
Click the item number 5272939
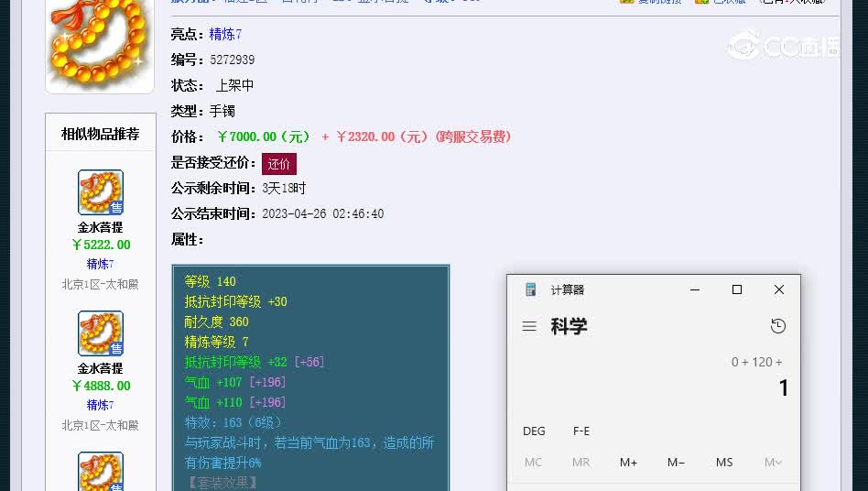pyautogui.click(x=232, y=60)
